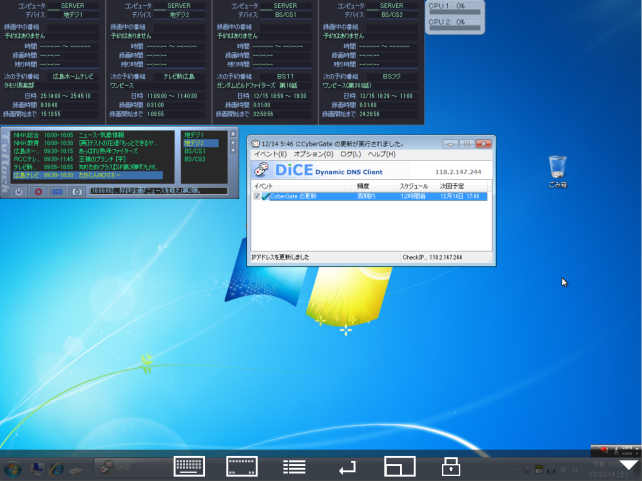The width and height of the screenshot is (642, 481).
Task: Click the BS11 next-reservation channel
Action: click(x=285, y=77)
